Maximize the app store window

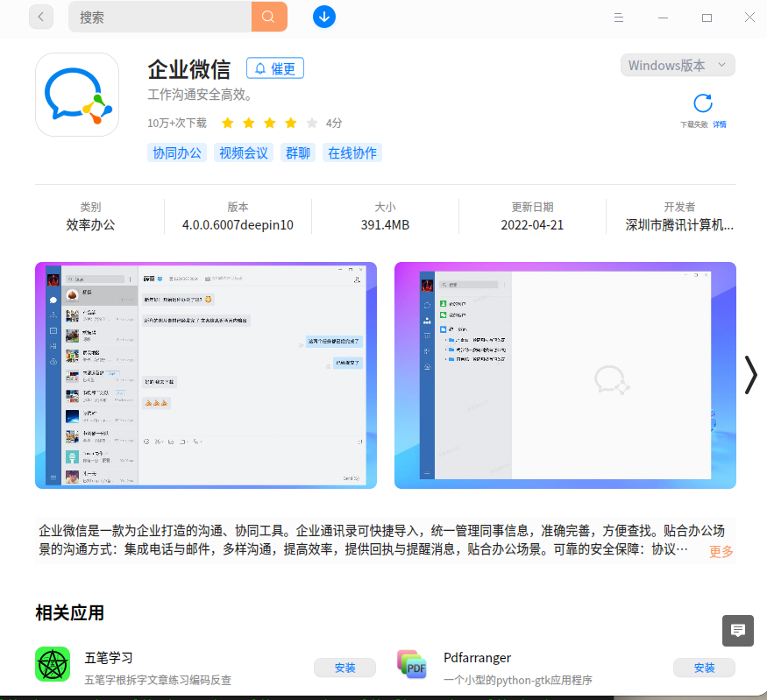pos(707,18)
